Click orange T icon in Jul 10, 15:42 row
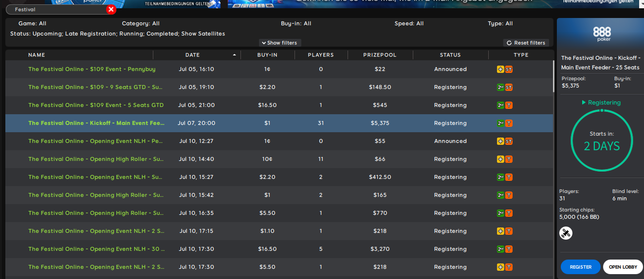This screenshot has width=644, height=279. point(509,195)
